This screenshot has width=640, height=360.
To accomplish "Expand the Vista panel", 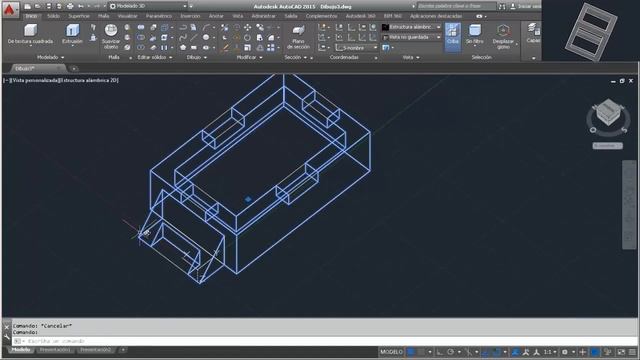I will [x=411, y=58].
